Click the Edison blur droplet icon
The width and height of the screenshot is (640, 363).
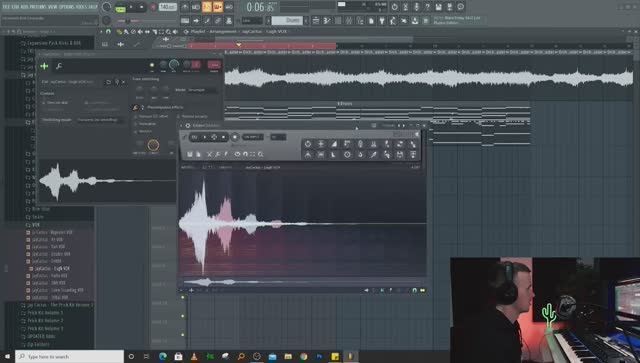point(360,155)
